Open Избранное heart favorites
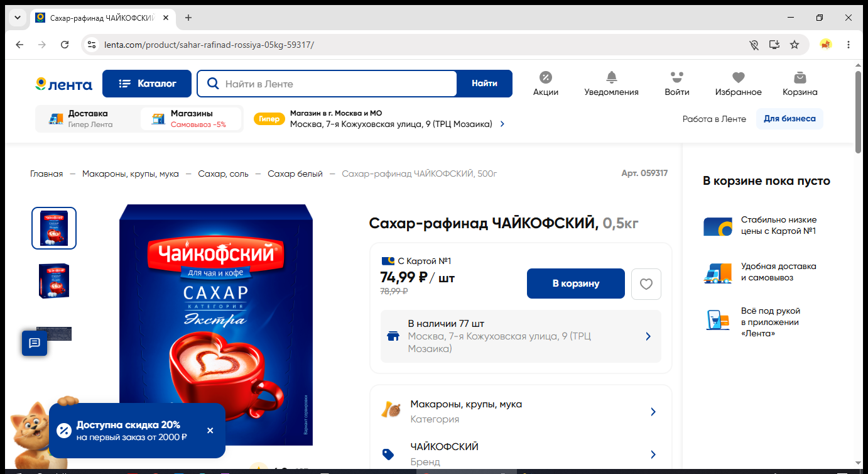 click(x=738, y=84)
